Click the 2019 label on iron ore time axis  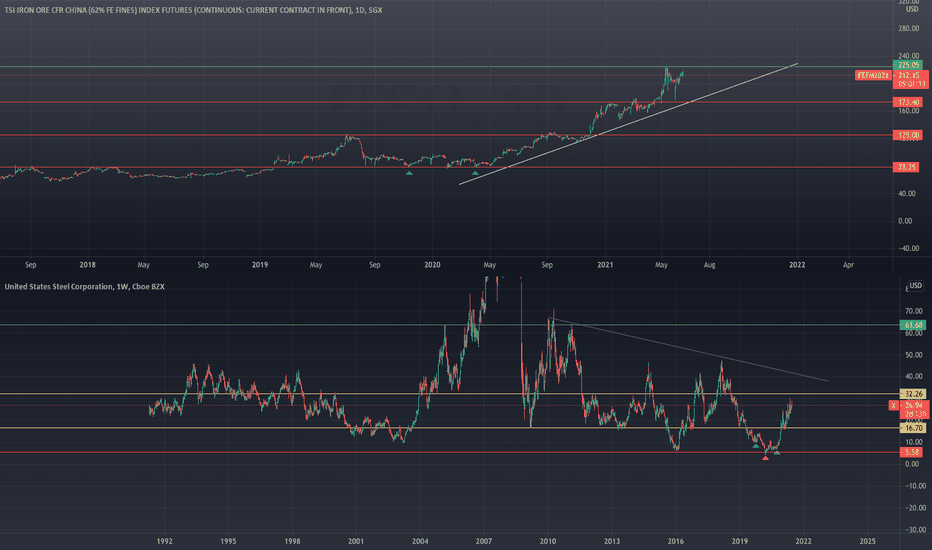pyautogui.click(x=260, y=265)
